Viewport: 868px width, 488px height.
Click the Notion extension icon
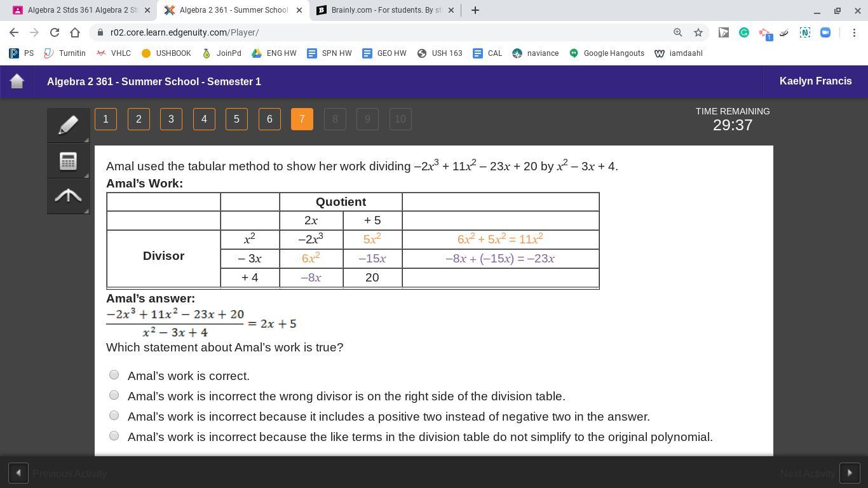(x=804, y=32)
